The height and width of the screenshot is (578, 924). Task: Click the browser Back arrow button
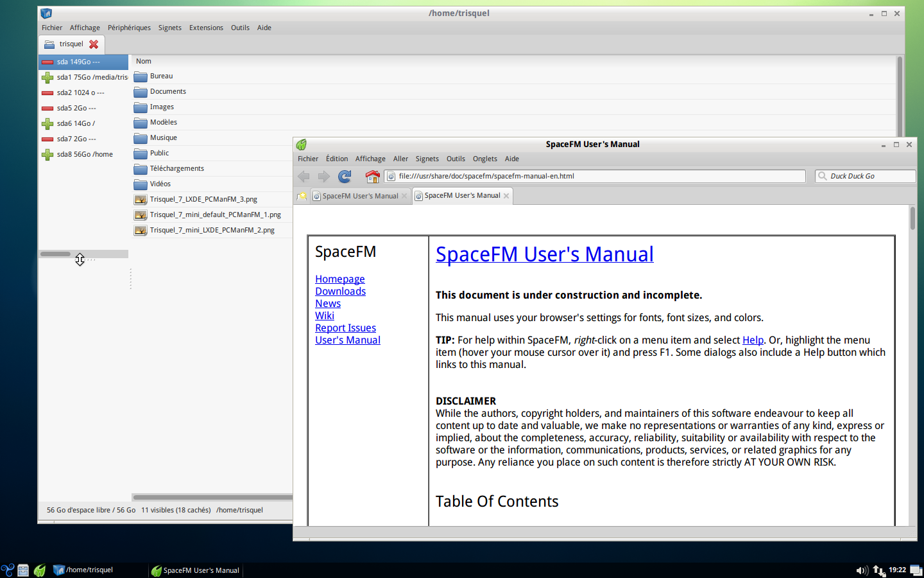point(304,176)
